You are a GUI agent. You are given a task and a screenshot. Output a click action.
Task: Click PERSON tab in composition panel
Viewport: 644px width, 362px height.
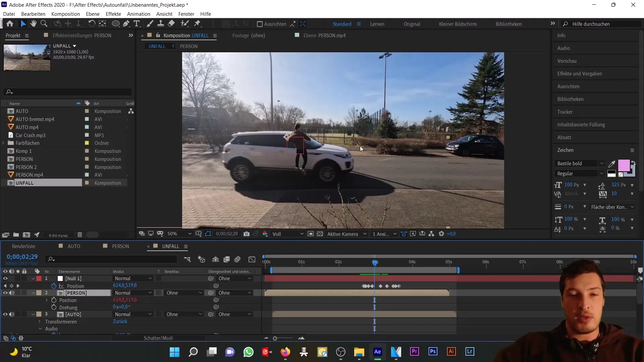click(189, 46)
